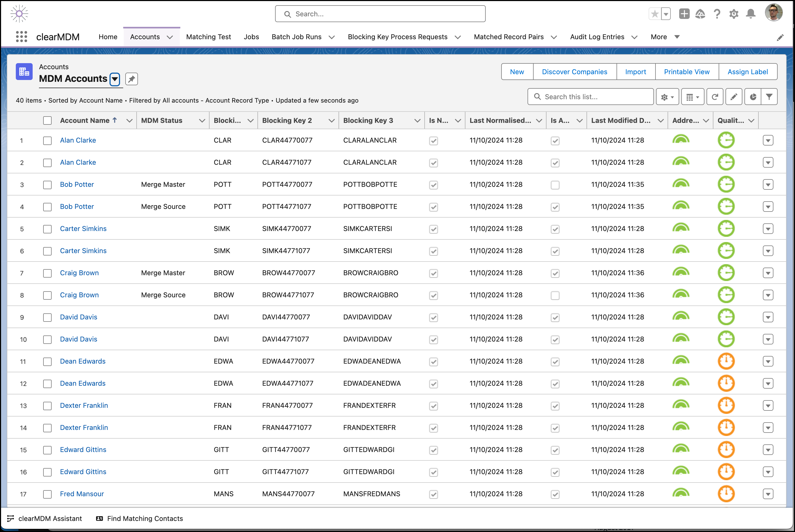795x532 pixels.
Task: Open the Dean Edwards account record
Action: [x=82, y=361]
